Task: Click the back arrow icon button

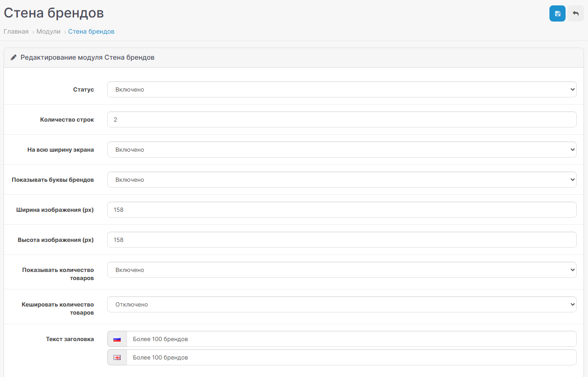Action: click(x=575, y=13)
